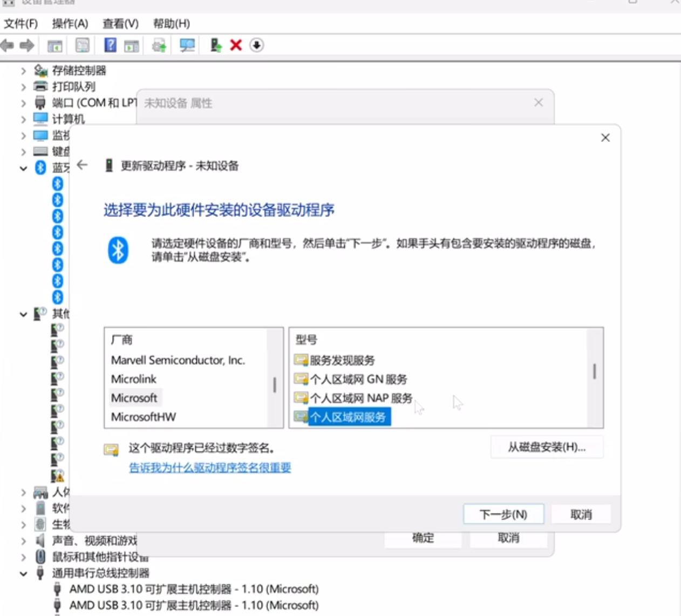Click 确定 in the unknown device properties window
This screenshot has height=616, width=681.
[x=423, y=538]
